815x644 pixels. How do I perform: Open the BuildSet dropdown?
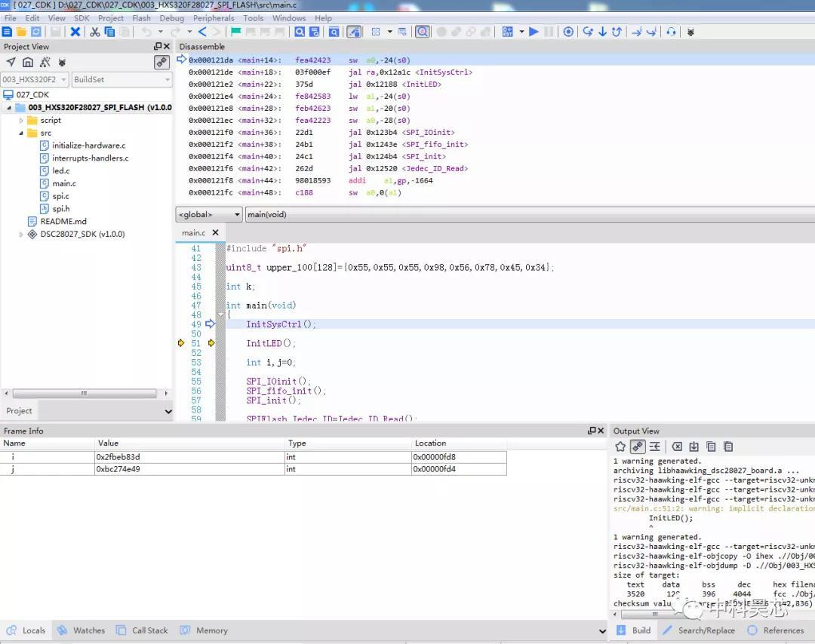(x=121, y=79)
